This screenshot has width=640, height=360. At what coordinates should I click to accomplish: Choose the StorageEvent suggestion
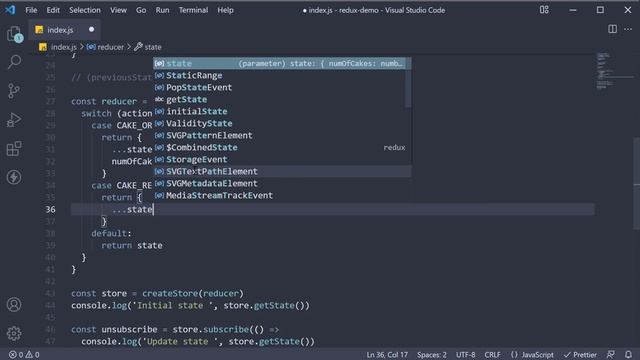pyautogui.click(x=282, y=160)
